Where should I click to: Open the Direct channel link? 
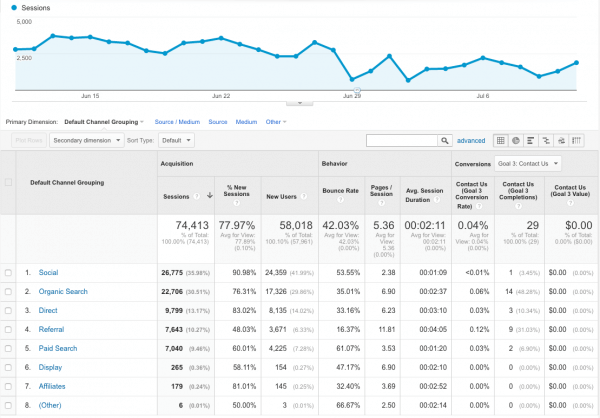tap(48, 310)
